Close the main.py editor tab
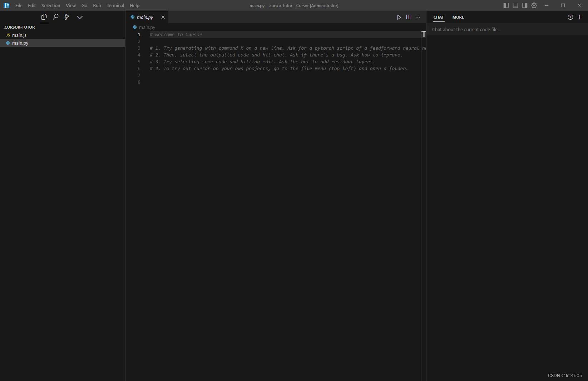The height and width of the screenshot is (381, 588). point(163,17)
